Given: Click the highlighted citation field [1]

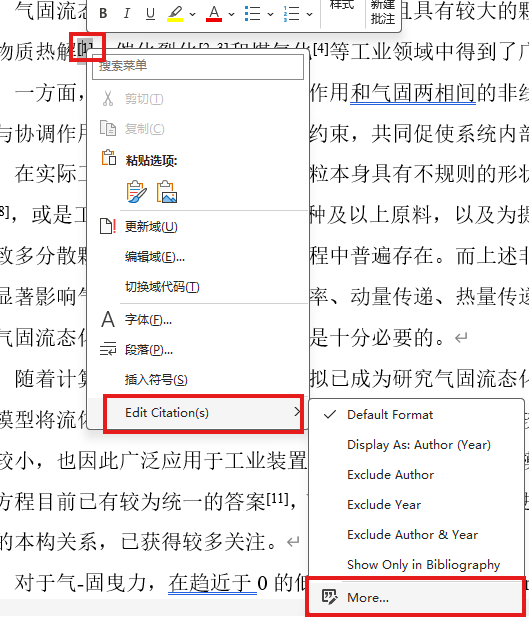Looking at the screenshot, I should (85, 49).
